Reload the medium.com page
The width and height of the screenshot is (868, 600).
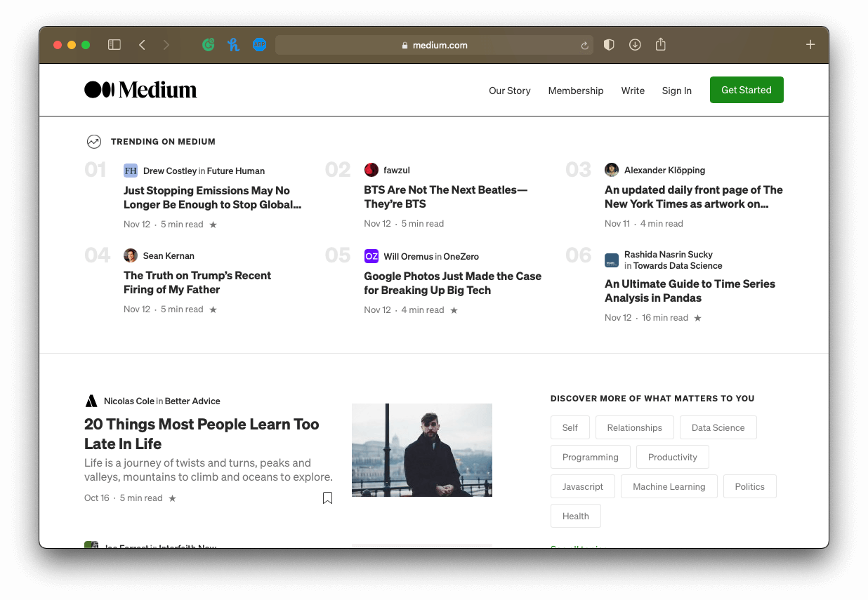[x=584, y=45]
